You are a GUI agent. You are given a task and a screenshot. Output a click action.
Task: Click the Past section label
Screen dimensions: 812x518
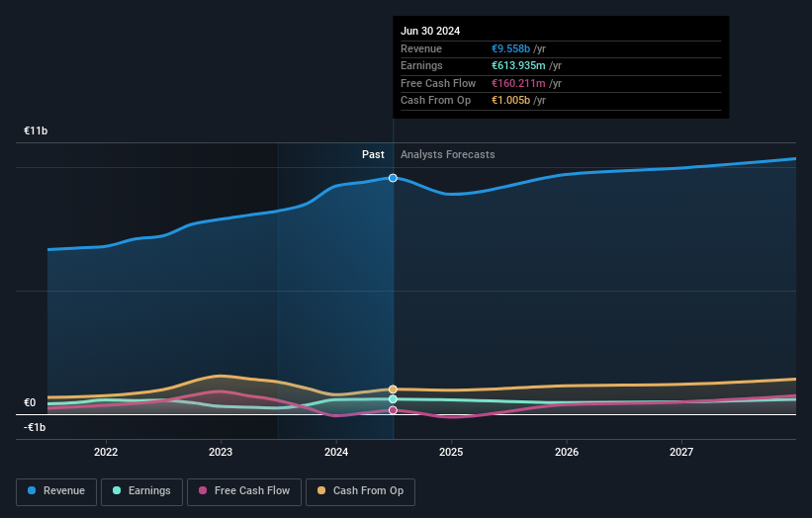pos(373,155)
